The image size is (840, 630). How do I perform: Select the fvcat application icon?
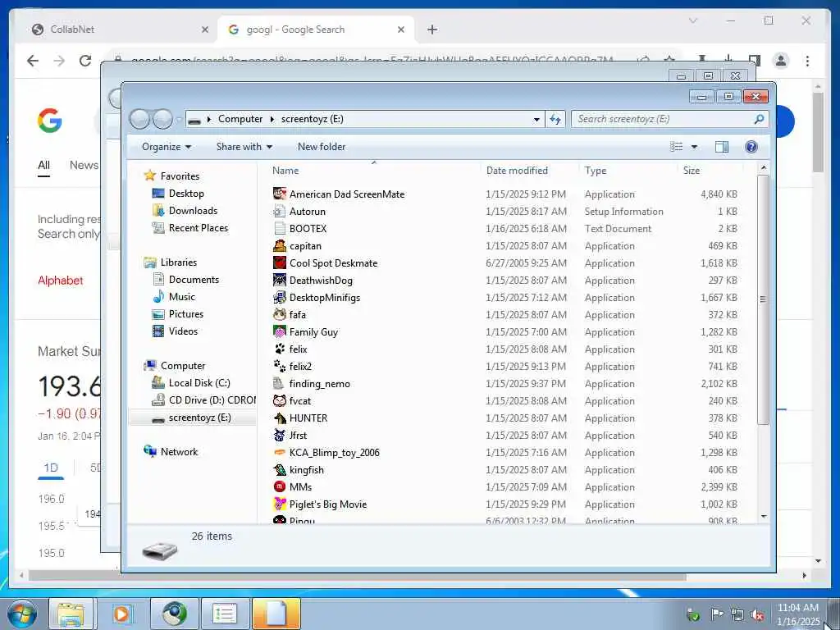279,400
